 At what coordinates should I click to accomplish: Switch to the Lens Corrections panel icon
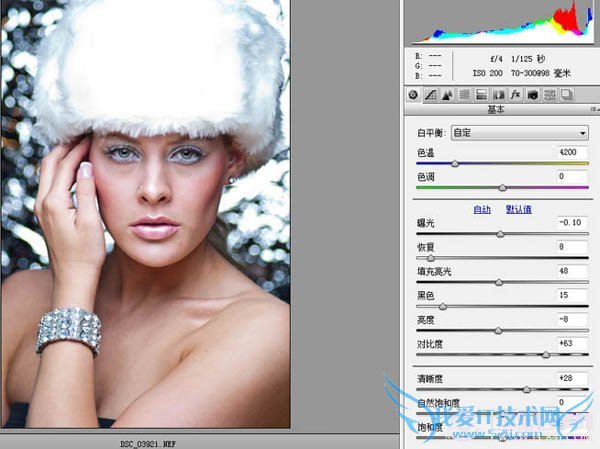pyautogui.click(x=499, y=95)
